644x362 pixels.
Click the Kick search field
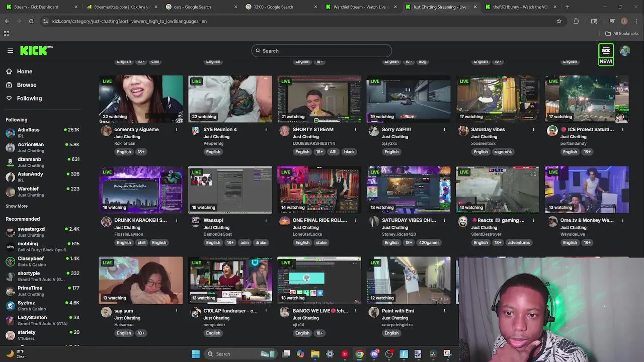coord(321,51)
